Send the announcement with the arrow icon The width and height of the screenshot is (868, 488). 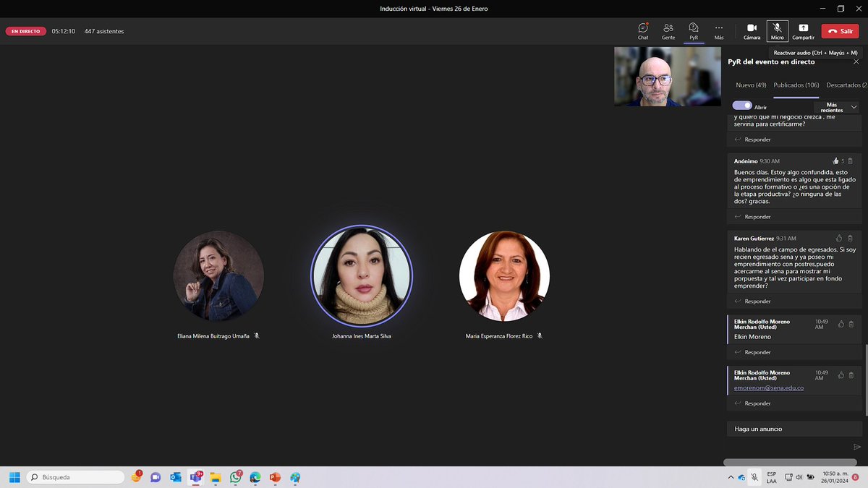[x=856, y=447]
